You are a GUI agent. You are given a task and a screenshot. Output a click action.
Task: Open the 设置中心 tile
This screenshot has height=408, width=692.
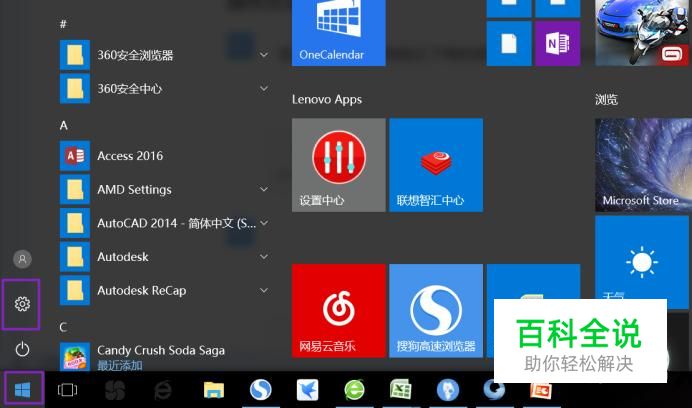click(x=339, y=165)
